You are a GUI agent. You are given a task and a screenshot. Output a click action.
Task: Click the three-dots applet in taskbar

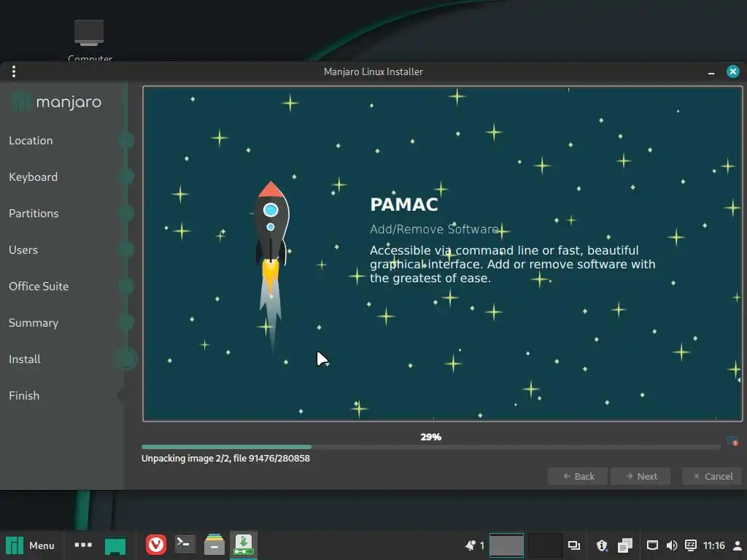(83, 545)
